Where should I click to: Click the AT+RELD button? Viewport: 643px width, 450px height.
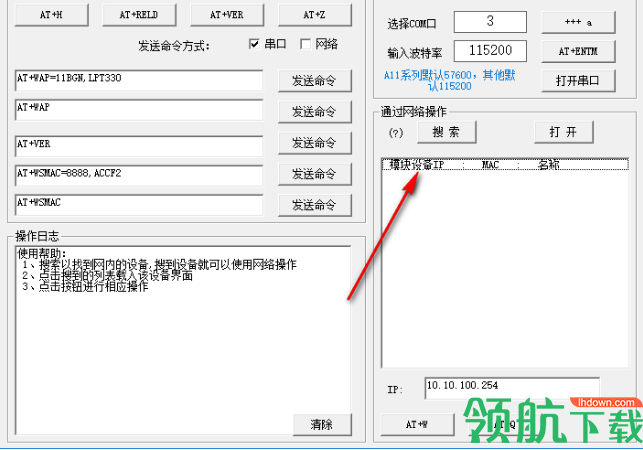[139, 15]
